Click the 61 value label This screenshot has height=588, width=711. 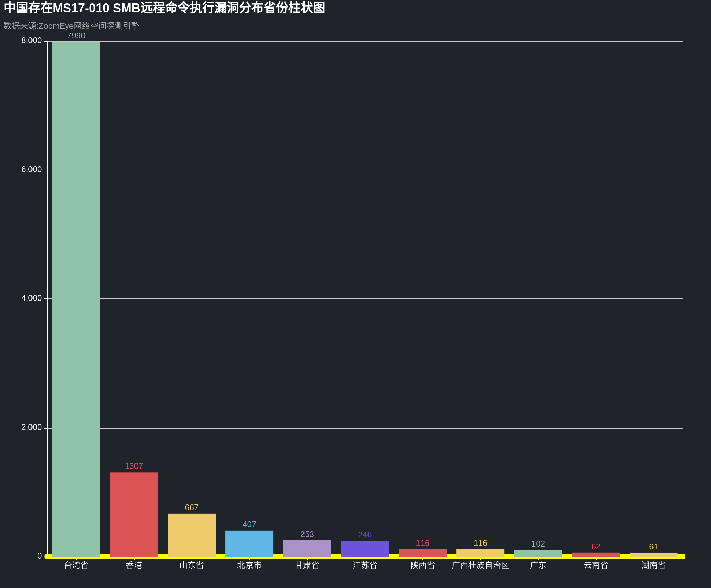coord(654,547)
